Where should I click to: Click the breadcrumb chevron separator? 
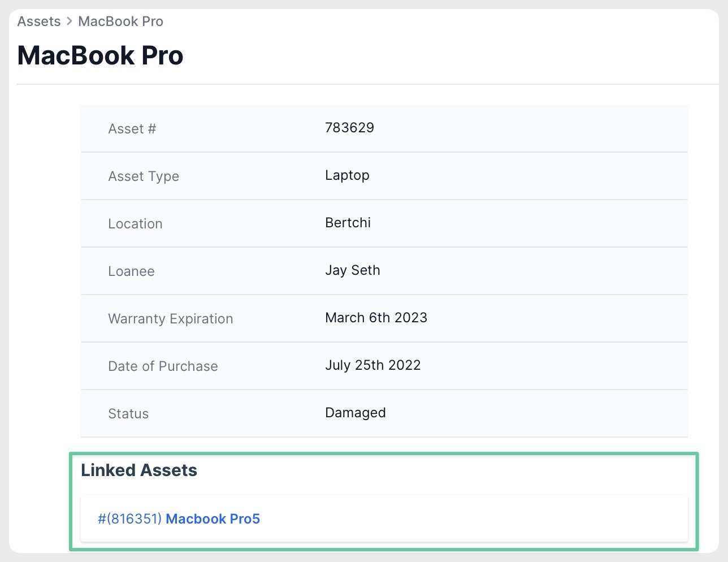click(70, 21)
